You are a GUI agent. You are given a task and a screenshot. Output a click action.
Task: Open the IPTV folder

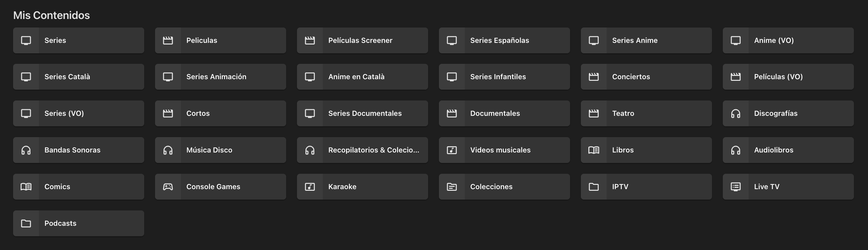tap(646, 187)
